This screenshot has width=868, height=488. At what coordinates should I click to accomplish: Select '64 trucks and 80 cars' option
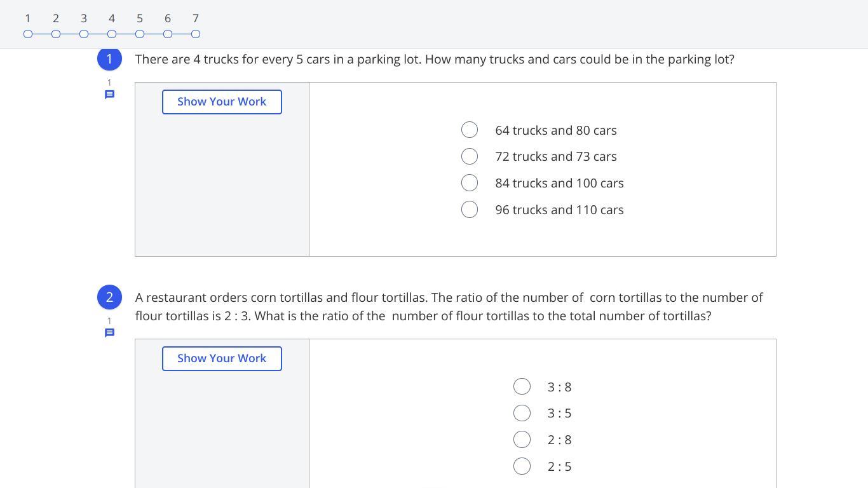[x=470, y=130]
